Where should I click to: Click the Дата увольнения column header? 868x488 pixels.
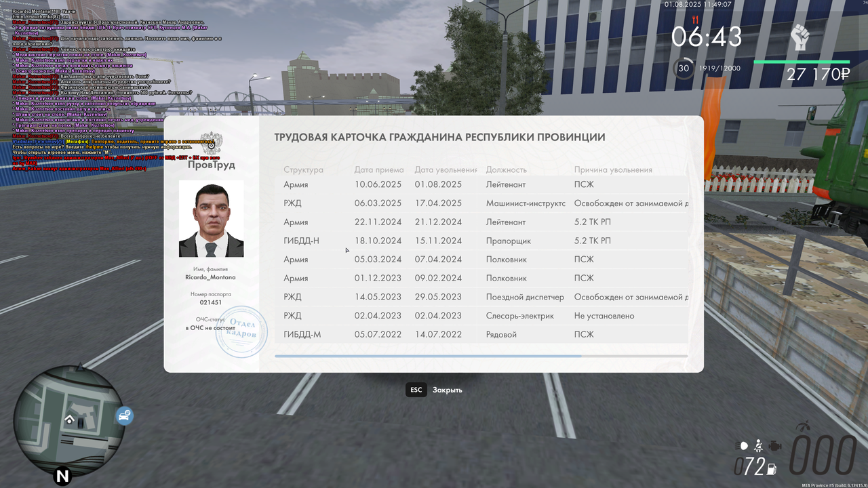(x=446, y=169)
